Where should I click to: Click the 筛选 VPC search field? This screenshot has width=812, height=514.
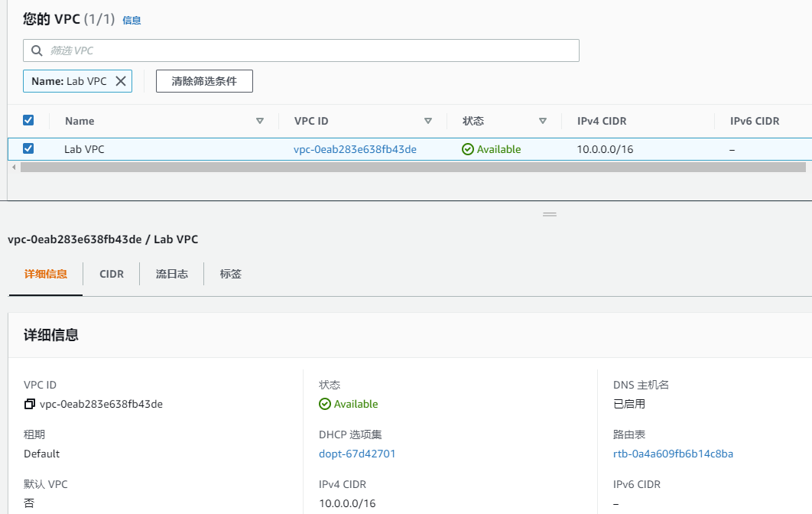click(x=301, y=50)
